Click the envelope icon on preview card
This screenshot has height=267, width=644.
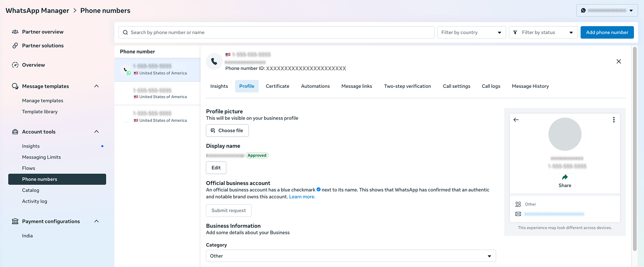[x=519, y=214]
